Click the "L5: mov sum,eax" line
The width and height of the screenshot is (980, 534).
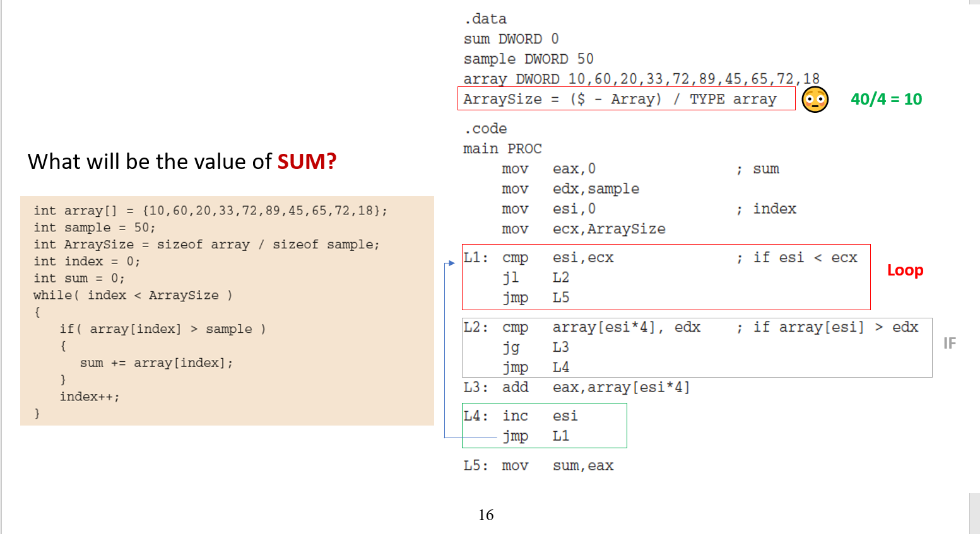coord(538,466)
